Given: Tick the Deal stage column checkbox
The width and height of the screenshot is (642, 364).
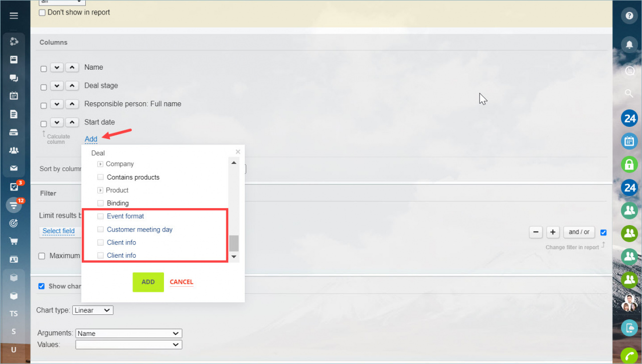Looking at the screenshot, I should pyautogui.click(x=44, y=87).
